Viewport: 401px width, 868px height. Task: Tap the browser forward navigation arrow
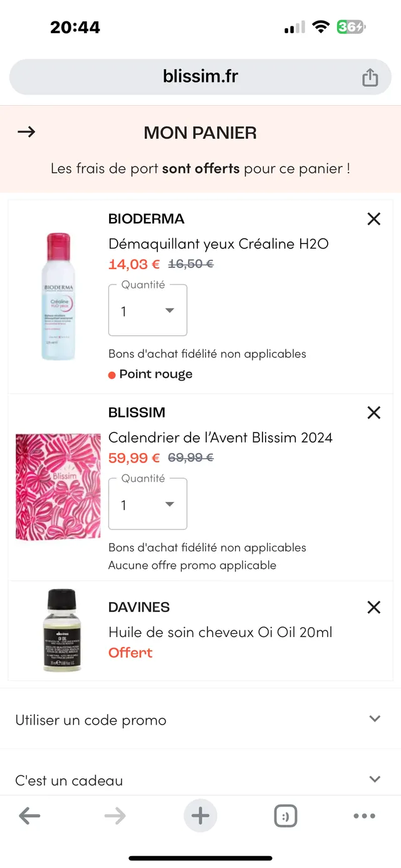point(115,815)
